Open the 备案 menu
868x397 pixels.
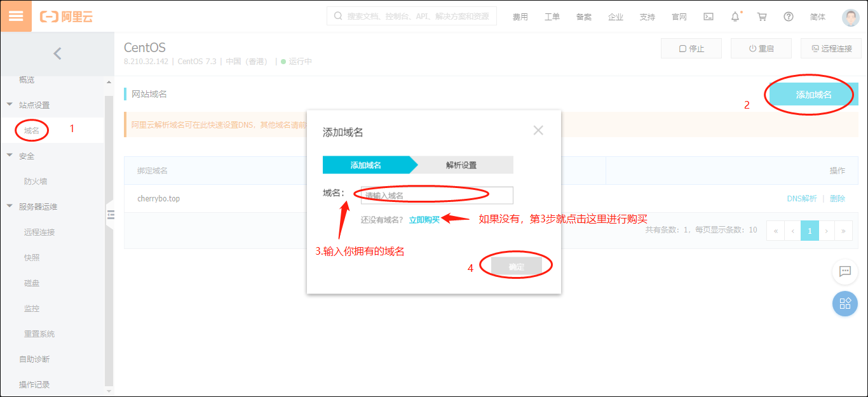(584, 17)
